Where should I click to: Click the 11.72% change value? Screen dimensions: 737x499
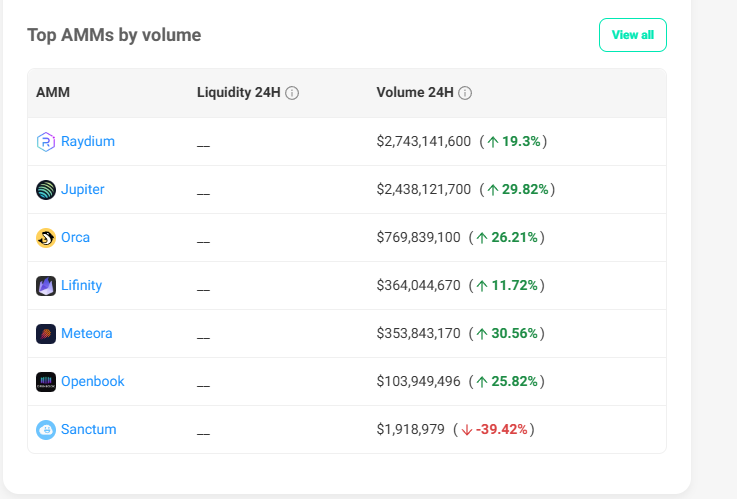515,285
